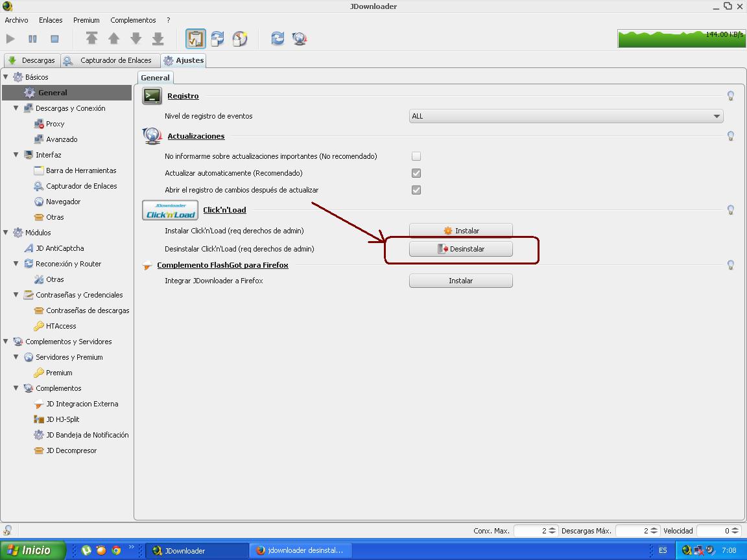The image size is (747, 560).
Task: Start downloads with the Play button
Action: pyautogui.click(x=10, y=39)
